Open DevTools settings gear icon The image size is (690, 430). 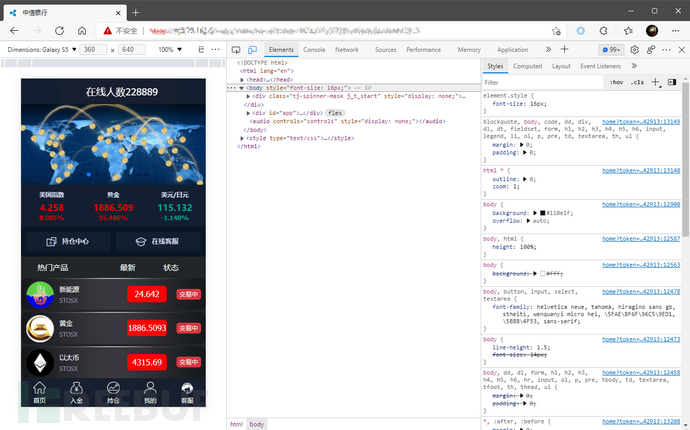634,50
